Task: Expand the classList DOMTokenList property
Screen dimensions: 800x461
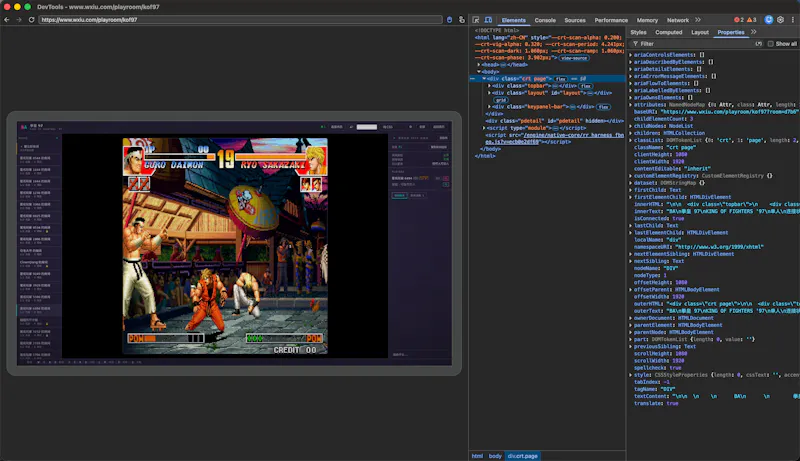Action: pyautogui.click(x=631, y=140)
